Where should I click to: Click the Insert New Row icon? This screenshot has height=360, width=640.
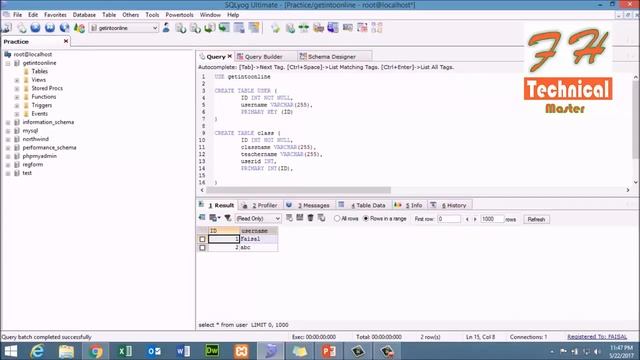[289, 218]
